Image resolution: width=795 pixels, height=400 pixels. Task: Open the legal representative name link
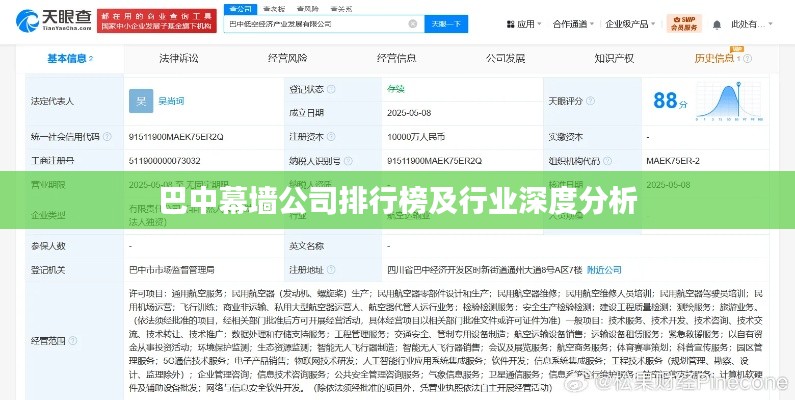(171, 101)
